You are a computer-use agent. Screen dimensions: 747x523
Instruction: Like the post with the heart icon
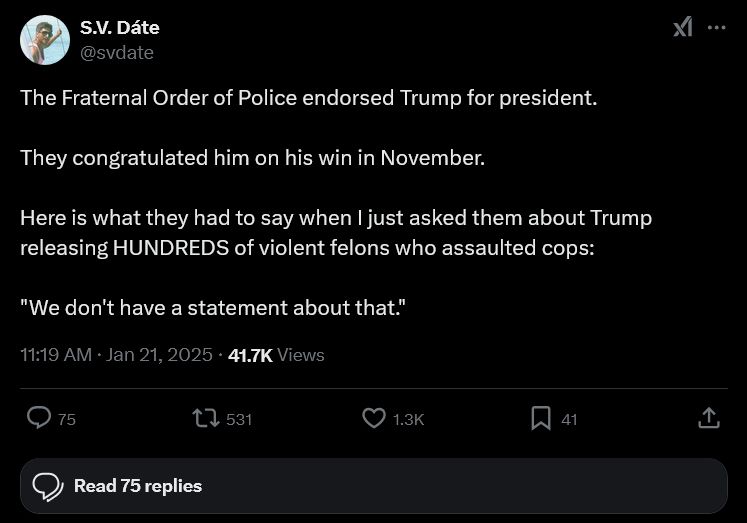coord(373,418)
